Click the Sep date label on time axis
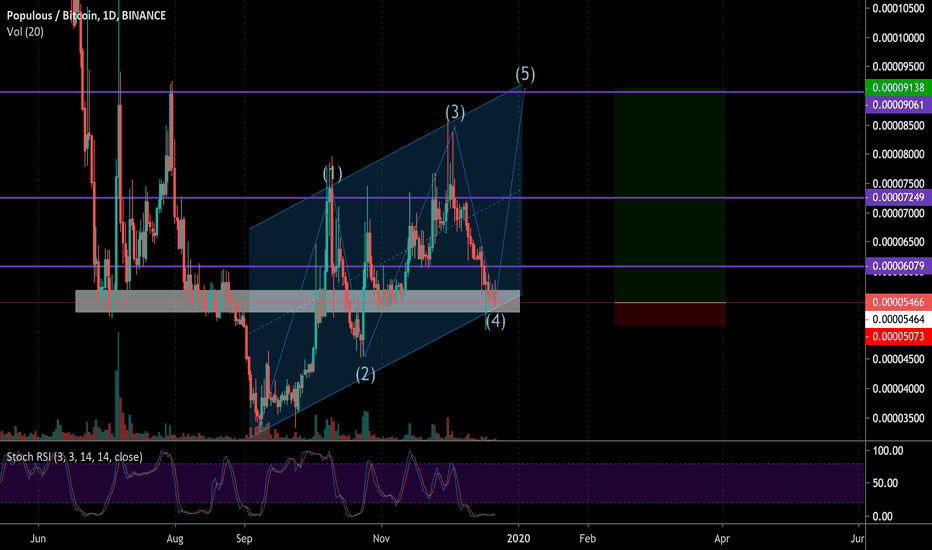Image resolution: width=932 pixels, height=550 pixels. [244, 539]
